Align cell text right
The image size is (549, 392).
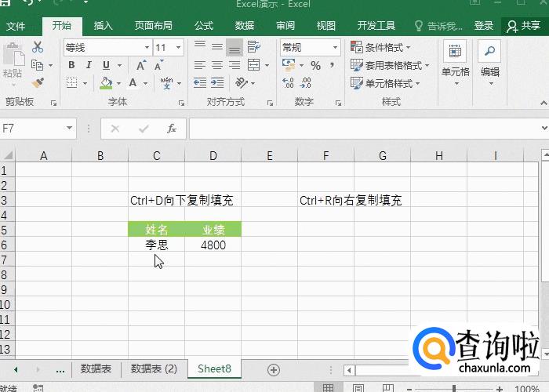pos(235,65)
